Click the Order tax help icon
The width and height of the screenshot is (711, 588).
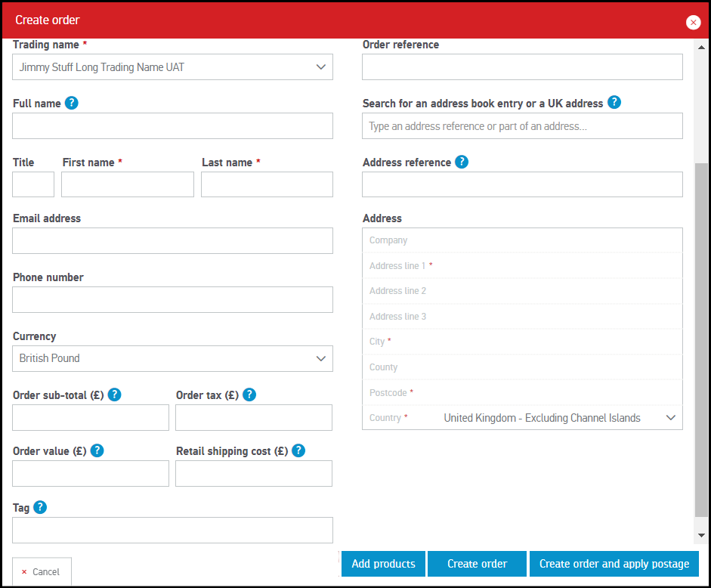(249, 395)
